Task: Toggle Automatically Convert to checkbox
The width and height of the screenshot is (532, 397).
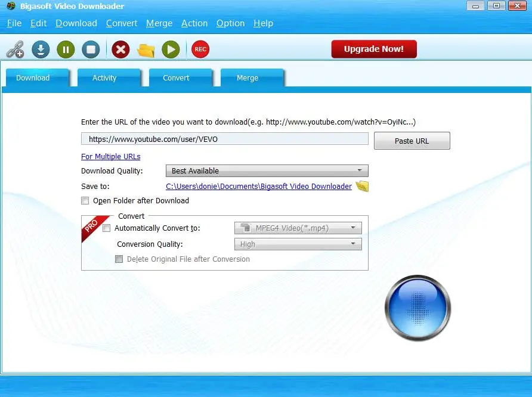Action: pos(107,228)
